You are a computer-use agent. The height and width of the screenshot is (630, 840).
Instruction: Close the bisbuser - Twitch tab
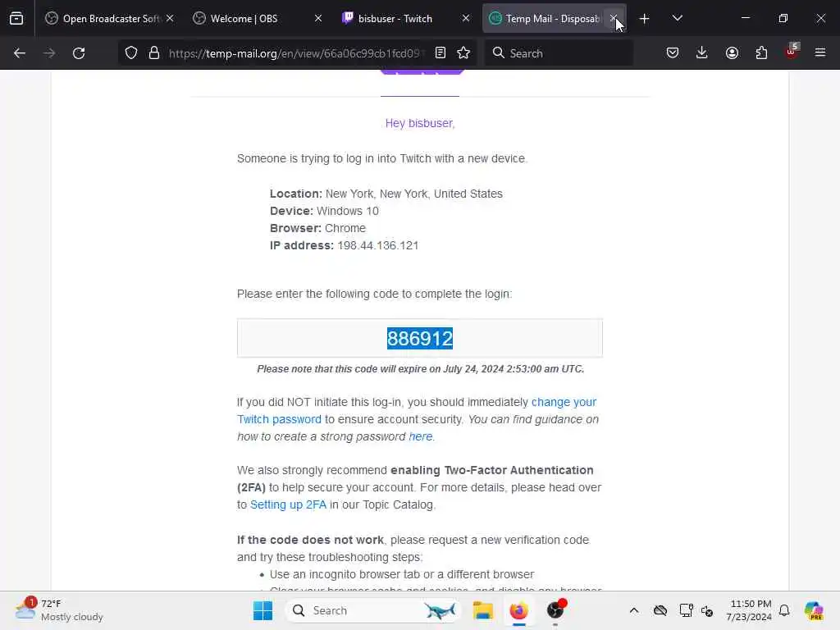(466, 18)
